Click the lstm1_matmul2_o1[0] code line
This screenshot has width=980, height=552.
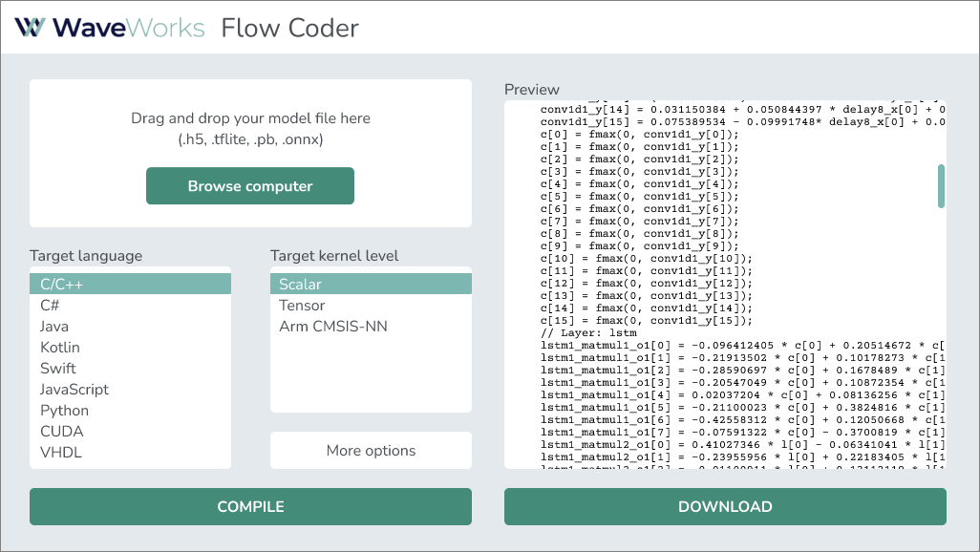742,445
